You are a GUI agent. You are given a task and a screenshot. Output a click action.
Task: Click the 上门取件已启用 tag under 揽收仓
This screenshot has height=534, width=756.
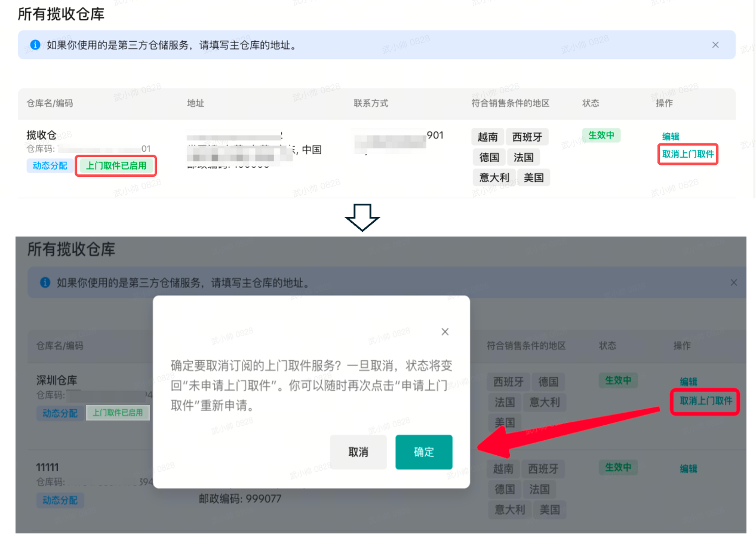(x=116, y=165)
